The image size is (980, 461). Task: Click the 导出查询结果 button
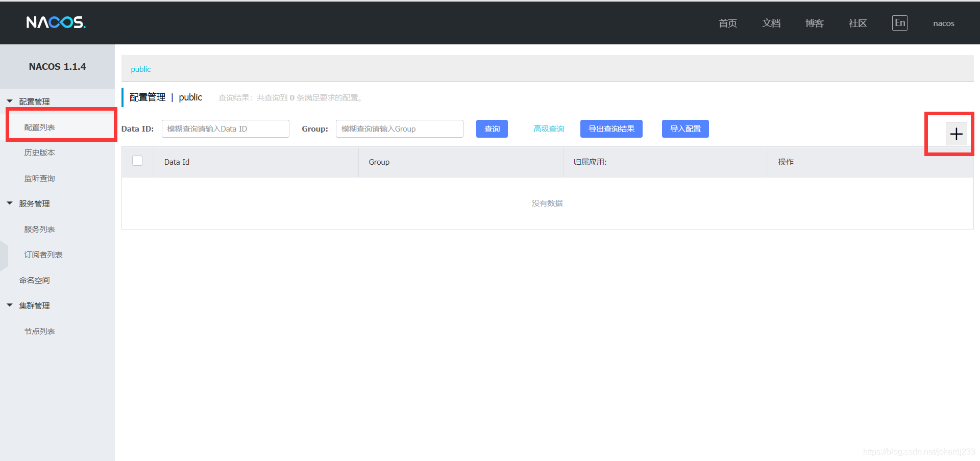611,129
